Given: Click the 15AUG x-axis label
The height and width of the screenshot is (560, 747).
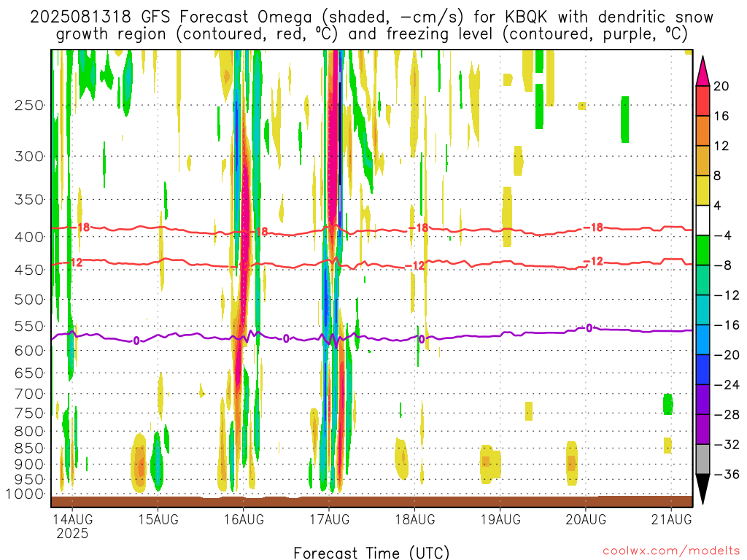Looking at the screenshot, I should tap(158, 519).
